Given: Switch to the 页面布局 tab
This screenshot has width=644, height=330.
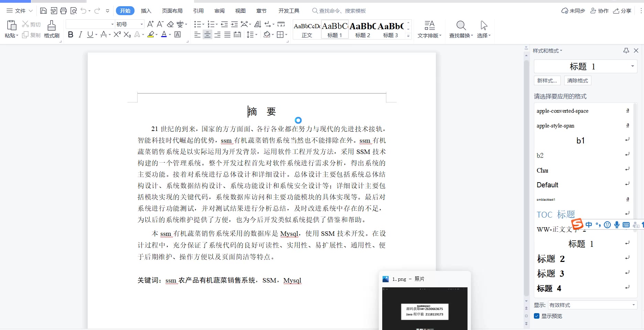Looking at the screenshot, I should pyautogui.click(x=172, y=11).
